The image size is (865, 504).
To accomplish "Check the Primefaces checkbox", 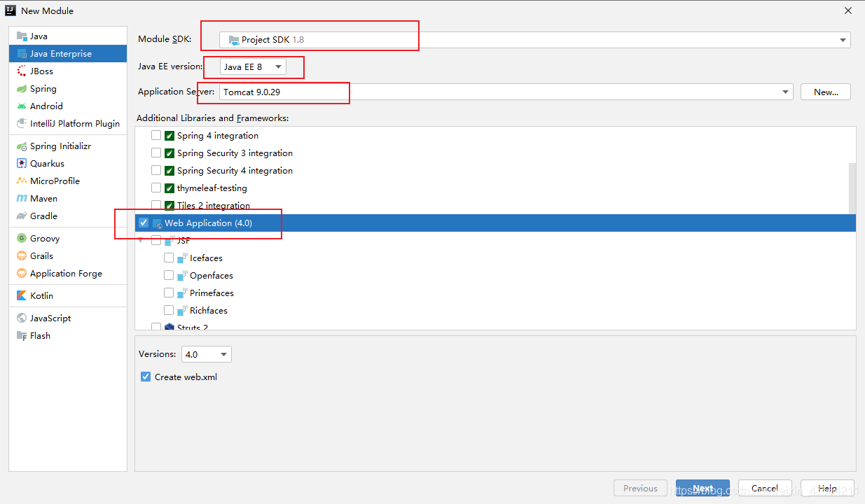I will [169, 293].
